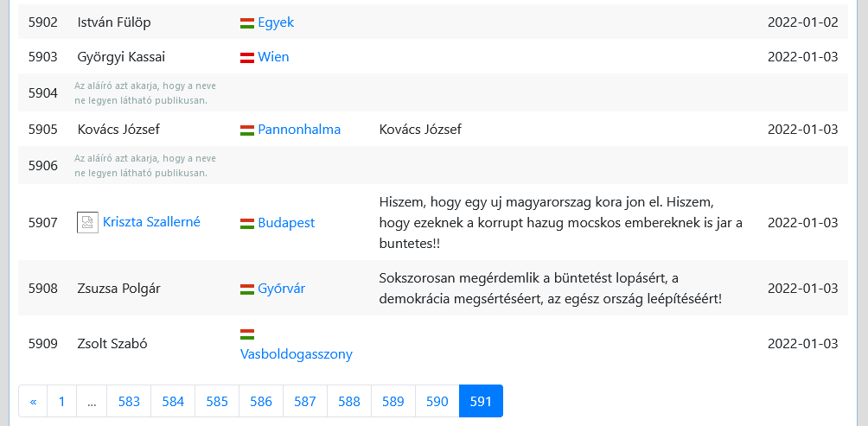This screenshot has height=426, width=868.
Task: Open the Vasboldogasszony location link
Action: (x=297, y=354)
